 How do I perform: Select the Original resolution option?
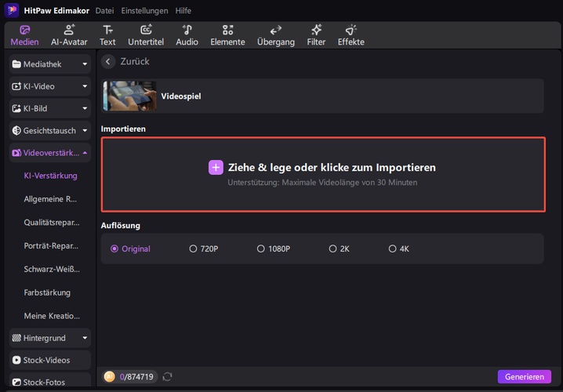[130, 249]
